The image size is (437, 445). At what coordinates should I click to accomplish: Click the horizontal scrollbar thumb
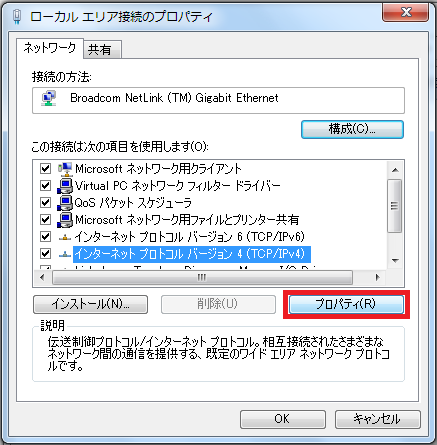tap(202, 277)
